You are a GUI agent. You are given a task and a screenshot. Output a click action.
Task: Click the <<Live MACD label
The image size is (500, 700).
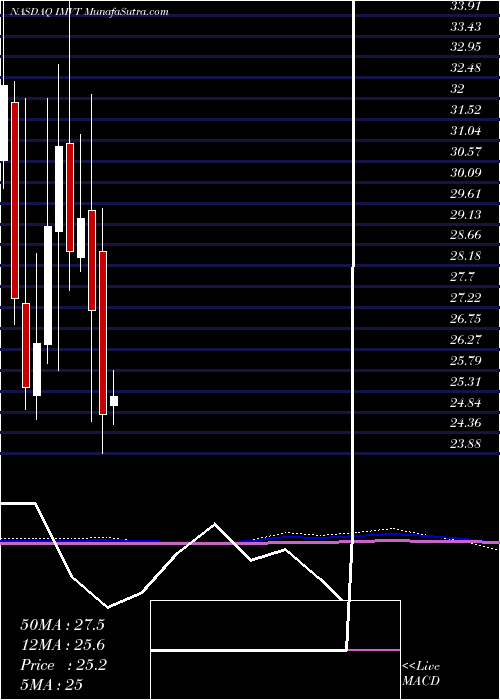[421, 674]
